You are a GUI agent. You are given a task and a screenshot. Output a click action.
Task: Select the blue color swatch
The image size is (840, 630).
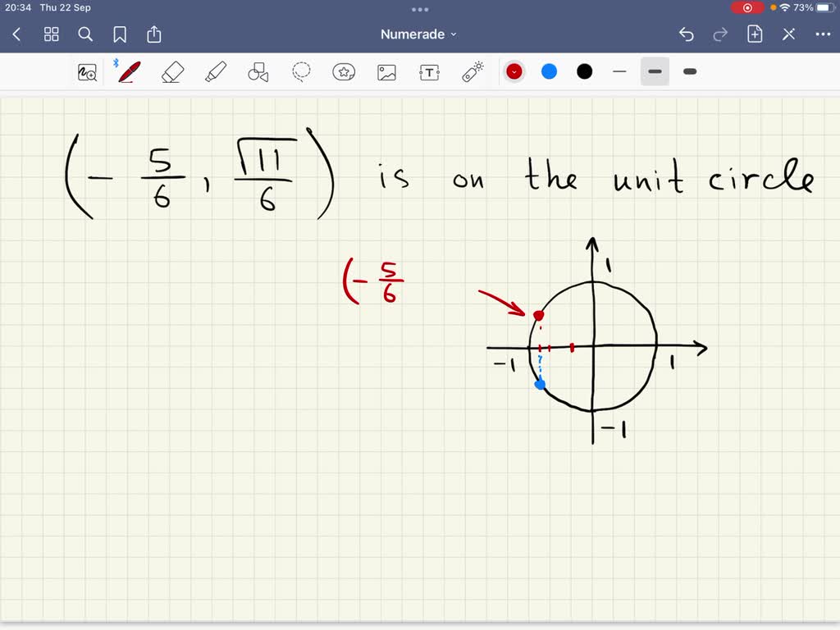pos(548,71)
